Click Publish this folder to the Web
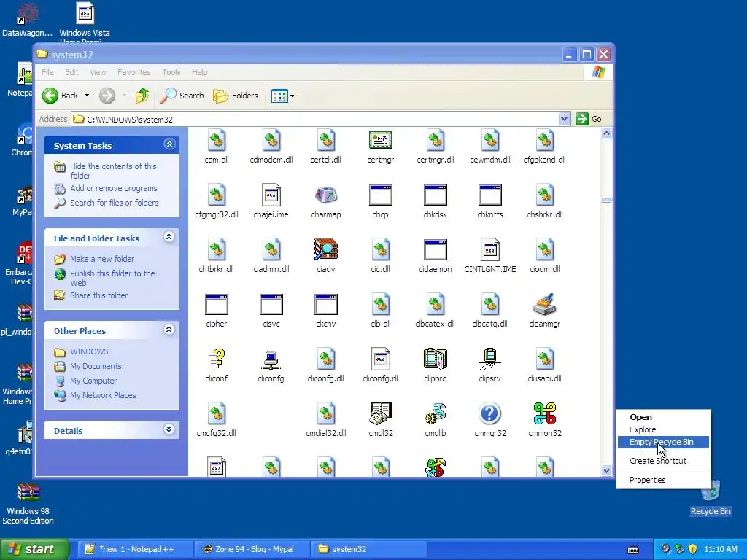747x560 pixels. click(112, 278)
